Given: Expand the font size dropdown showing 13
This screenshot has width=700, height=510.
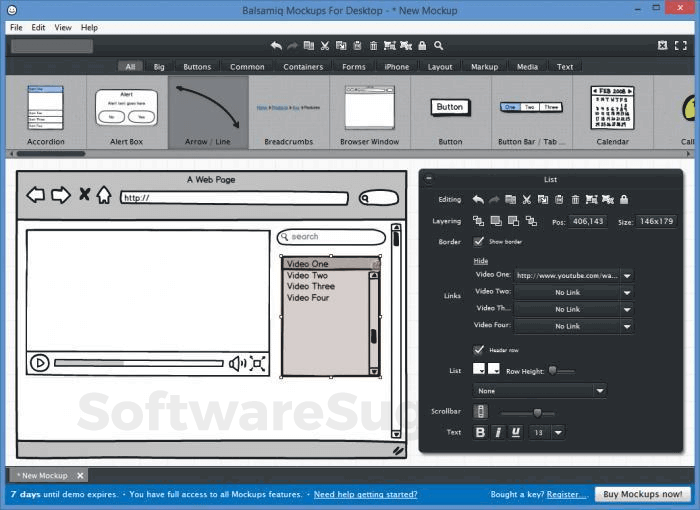Looking at the screenshot, I should coord(557,432).
